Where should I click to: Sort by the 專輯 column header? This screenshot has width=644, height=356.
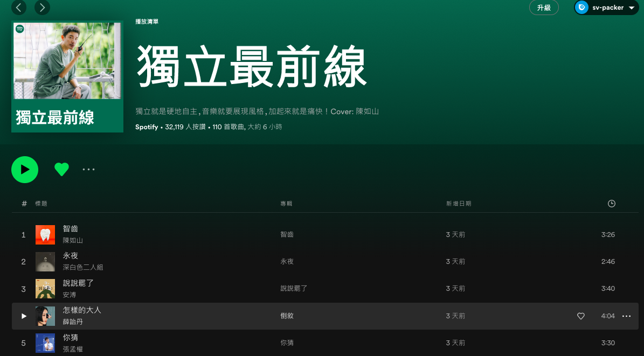[286, 204]
